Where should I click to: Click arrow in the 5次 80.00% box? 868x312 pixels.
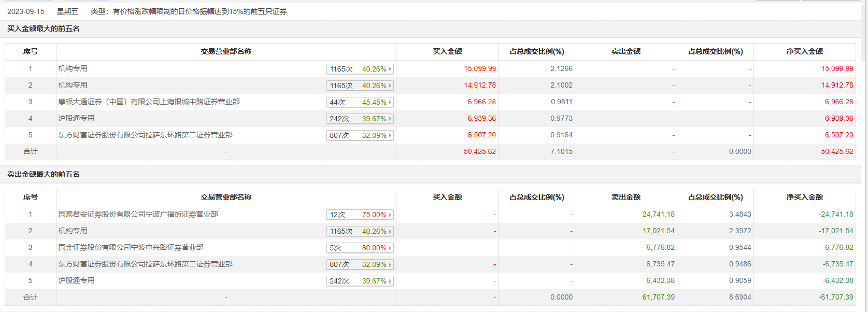coord(390,248)
